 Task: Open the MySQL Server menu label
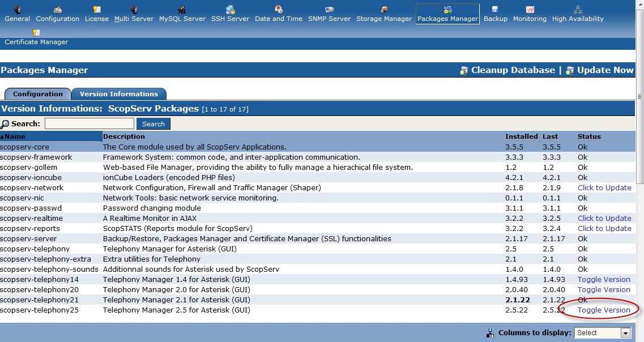182,19
